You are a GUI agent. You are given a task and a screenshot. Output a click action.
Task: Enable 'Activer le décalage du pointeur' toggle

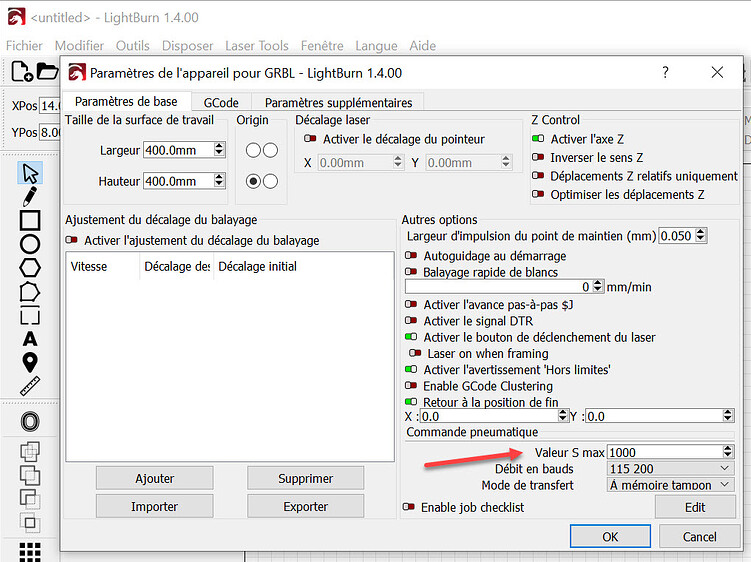[311, 139]
